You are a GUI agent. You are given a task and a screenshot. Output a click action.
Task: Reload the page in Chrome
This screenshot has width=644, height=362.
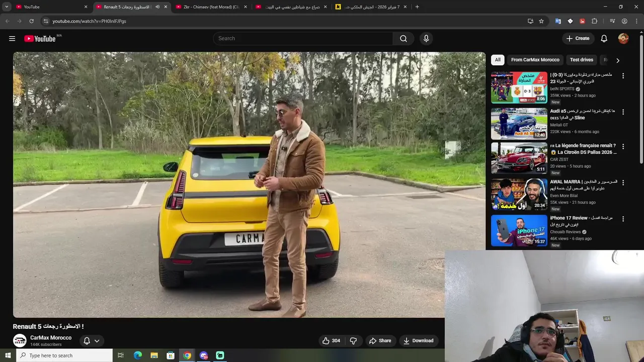click(x=31, y=21)
